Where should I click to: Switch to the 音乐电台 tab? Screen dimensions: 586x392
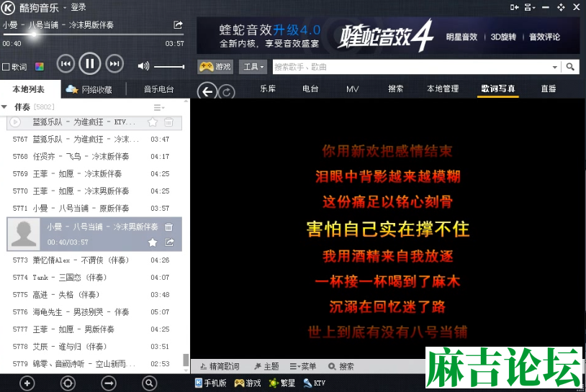click(x=159, y=89)
